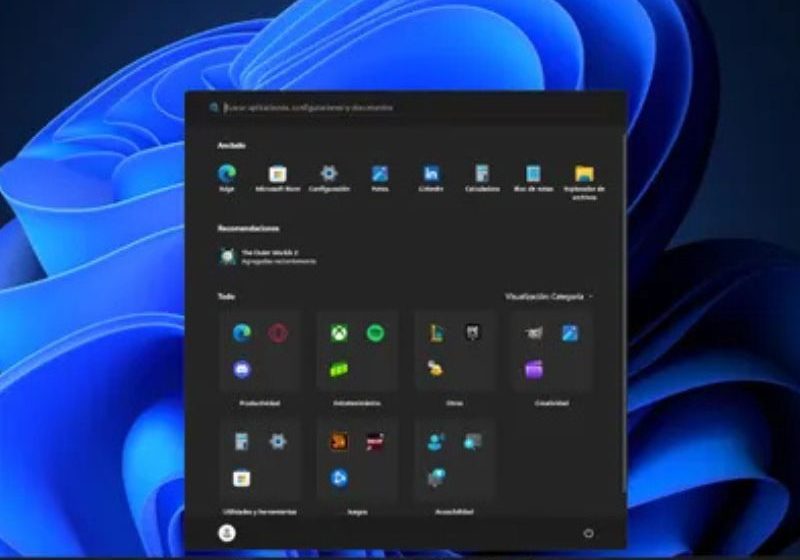The width and height of the screenshot is (800, 560).
Task: Click the Creatividad group label
Action: (552, 403)
